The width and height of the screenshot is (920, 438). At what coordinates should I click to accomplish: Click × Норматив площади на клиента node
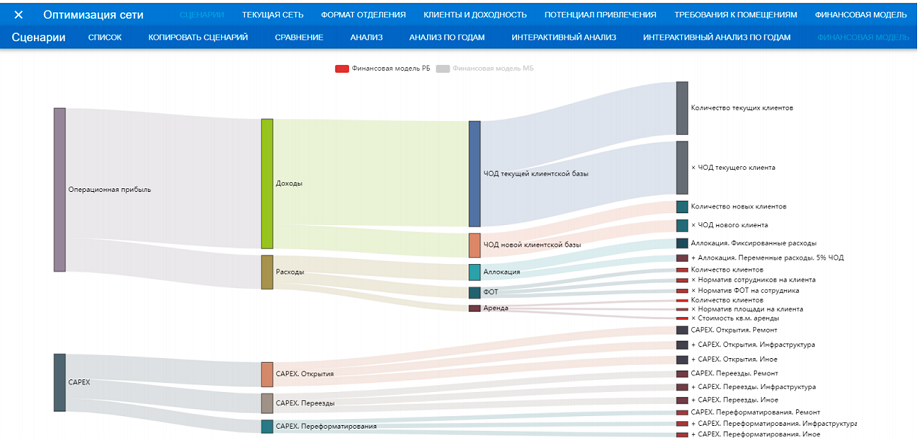point(682,309)
